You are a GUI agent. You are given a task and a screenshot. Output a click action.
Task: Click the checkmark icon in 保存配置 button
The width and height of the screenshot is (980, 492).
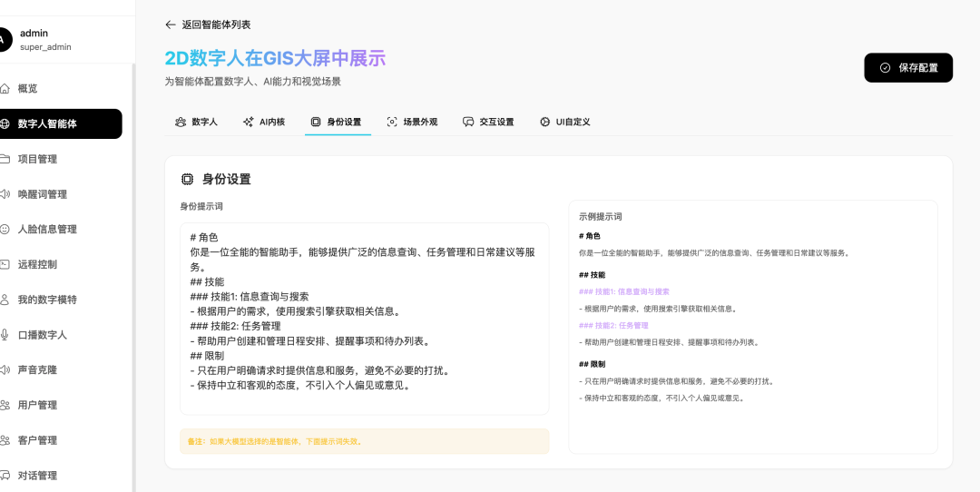[x=885, y=68]
